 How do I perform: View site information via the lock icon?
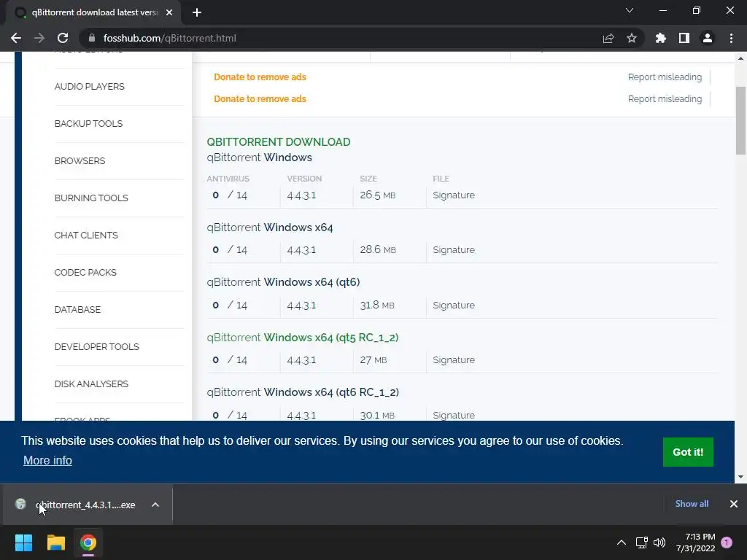point(93,38)
